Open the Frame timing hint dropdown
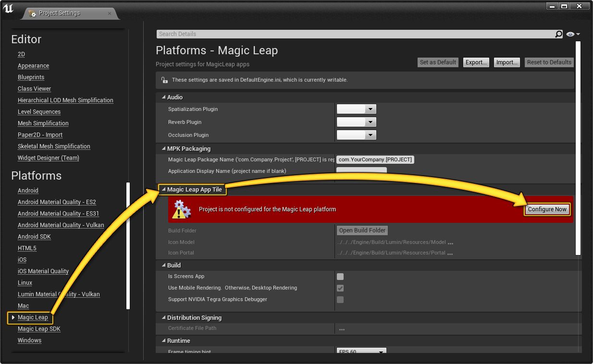The width and height of the screenshot is (593, 364). pos(361,352)
